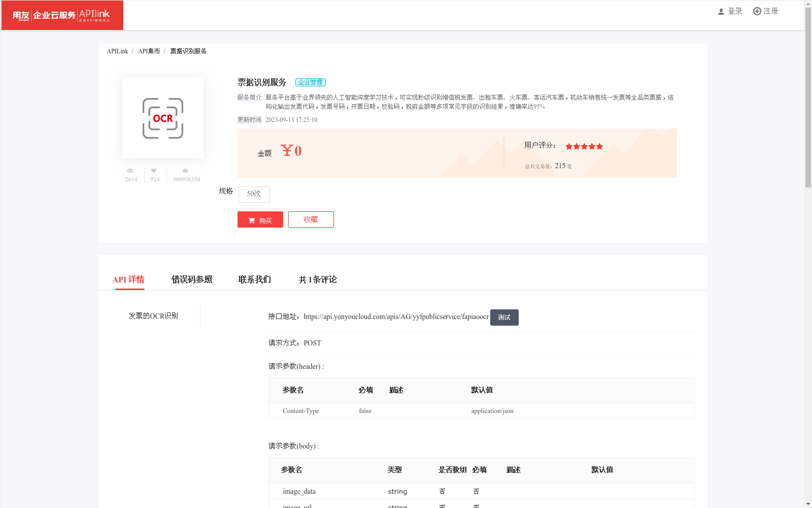This screenshot has height=508, width=812.
Task: Click the price ￥0 text
Action: [x=291, y=151]
